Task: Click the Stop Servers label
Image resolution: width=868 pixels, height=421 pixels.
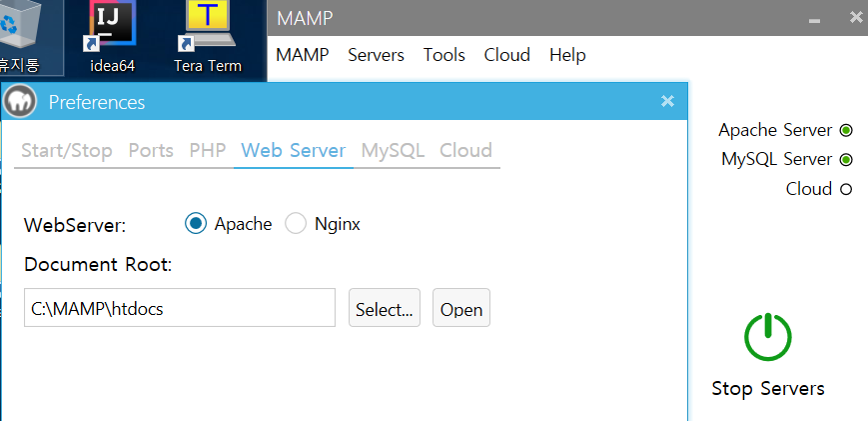Action: (x=768, y=388)
